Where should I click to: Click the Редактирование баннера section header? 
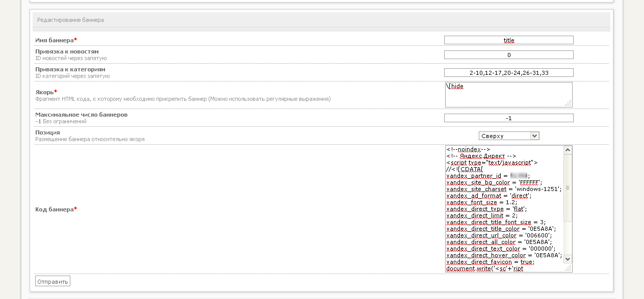coord(70,20)
